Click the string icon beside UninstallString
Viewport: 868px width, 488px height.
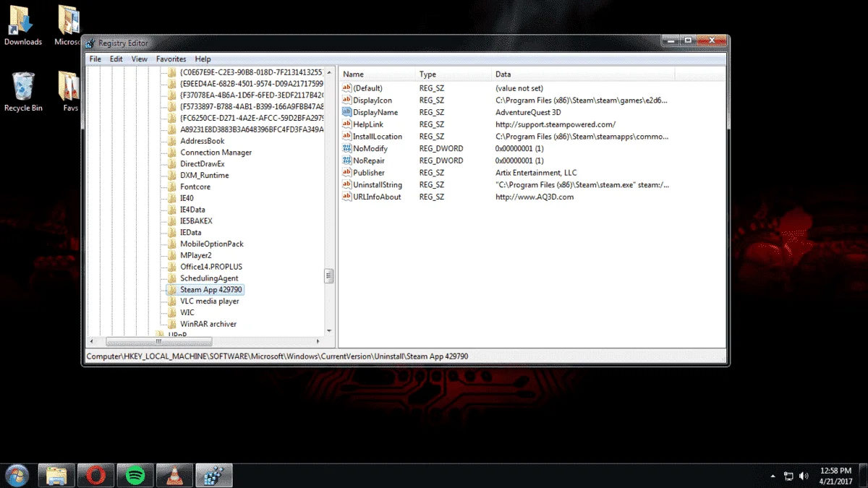click(346, 184)
